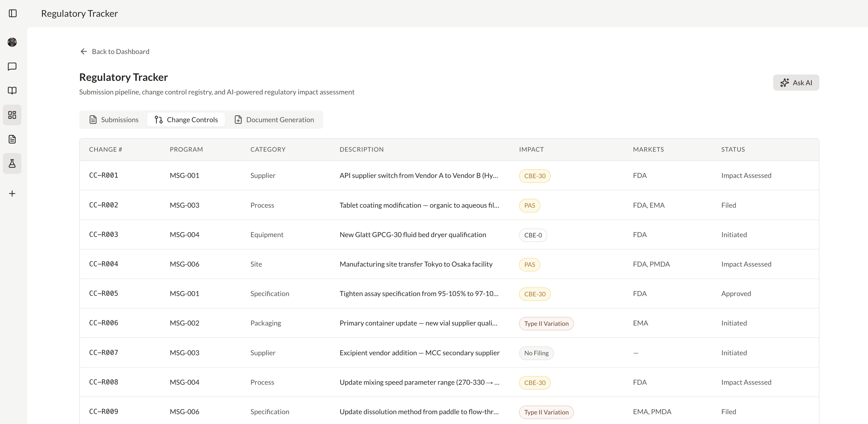This screenshot has height=424, width=868.
Task: Select the Excipient vendor addition description
Action: click(420, 353)
